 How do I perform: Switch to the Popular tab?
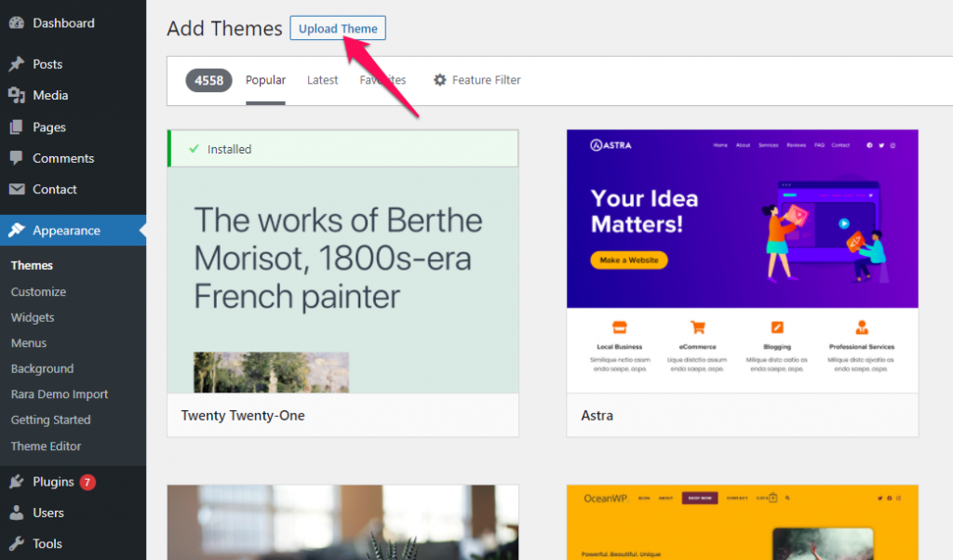[265, 80]
